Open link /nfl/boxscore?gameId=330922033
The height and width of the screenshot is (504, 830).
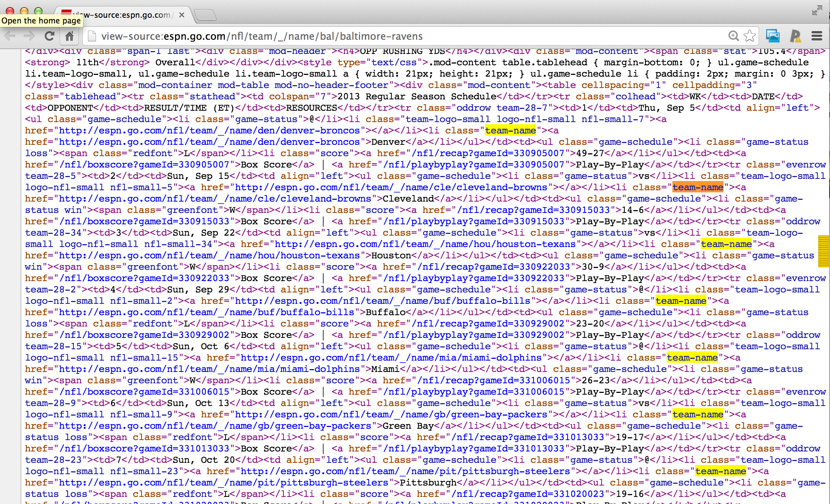tap(144, 278)
